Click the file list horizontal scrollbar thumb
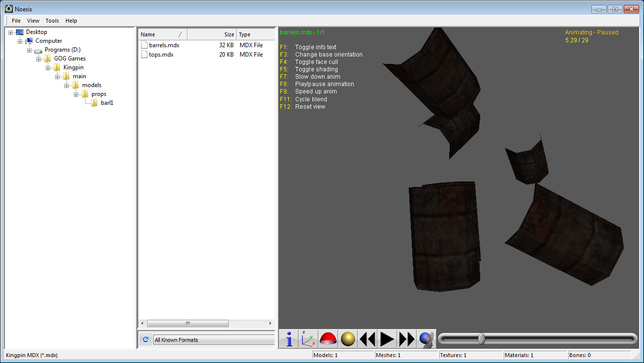The width and height of the screenshot is (644, 363). (187, 323)
